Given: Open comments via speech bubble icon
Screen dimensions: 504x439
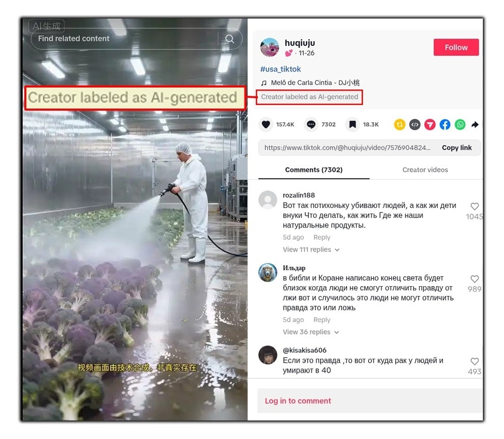Looking at the screenshot, I should (x=311, y=125).
